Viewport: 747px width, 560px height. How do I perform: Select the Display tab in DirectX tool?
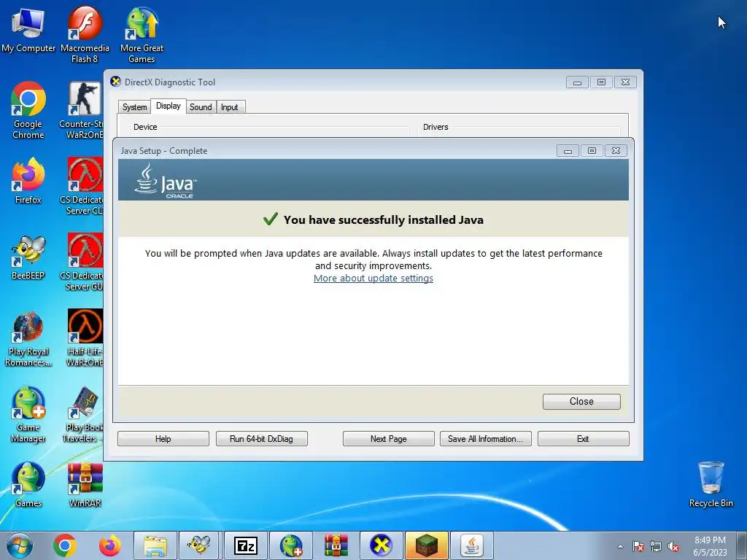coord(169,106)
